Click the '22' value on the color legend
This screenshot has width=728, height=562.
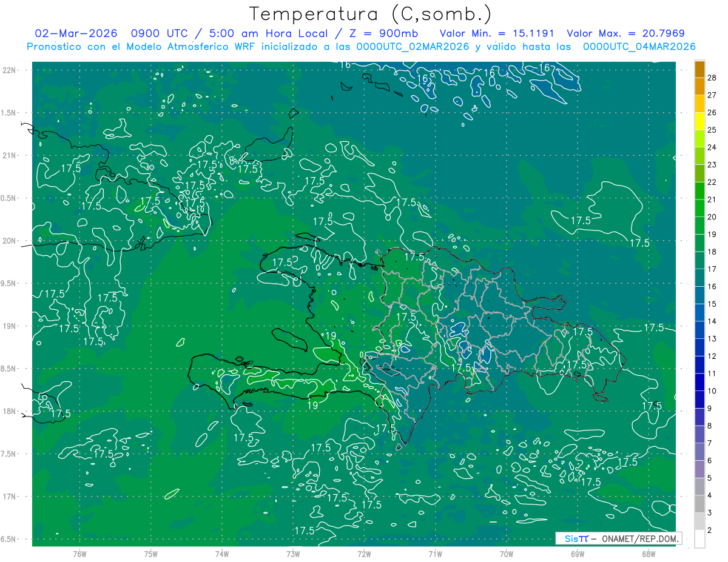(x=712, y=182)
